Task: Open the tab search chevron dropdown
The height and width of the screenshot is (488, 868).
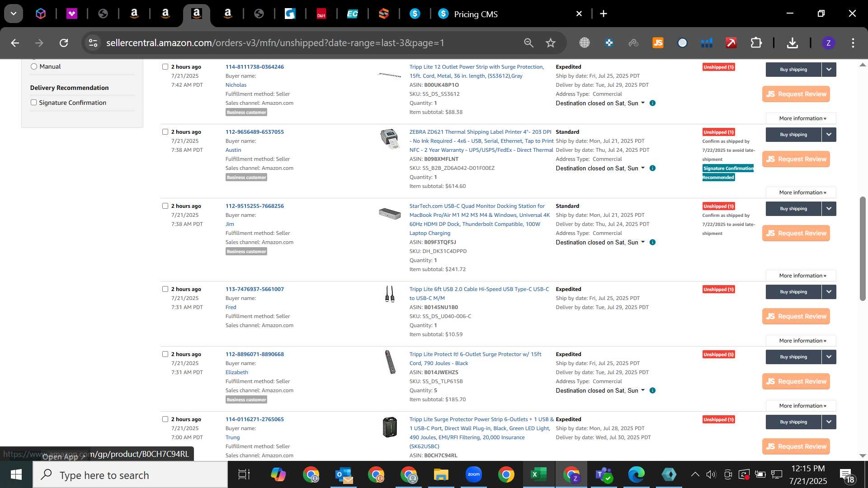Action: tap(14, 14)
